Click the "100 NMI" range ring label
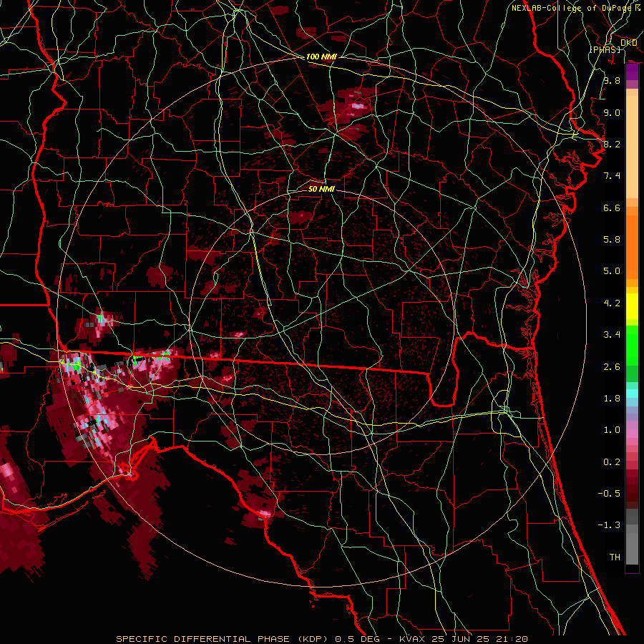 point(321,57)
